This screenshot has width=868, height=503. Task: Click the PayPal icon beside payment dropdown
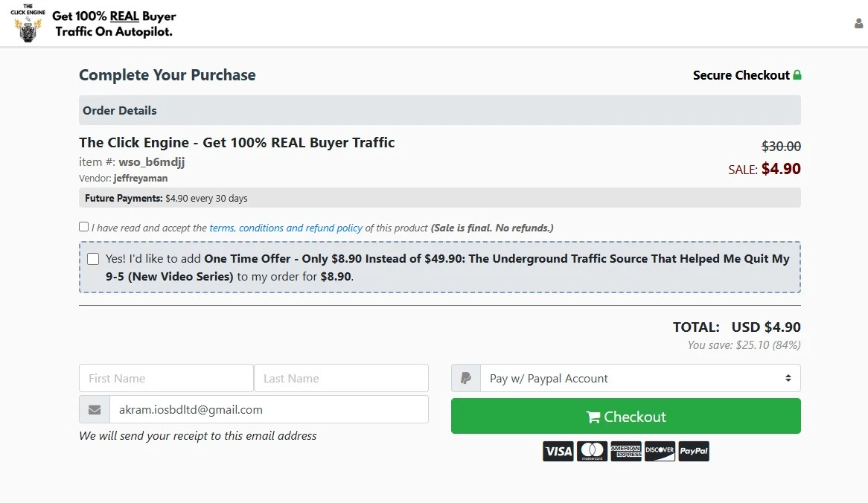click(466, 379)
